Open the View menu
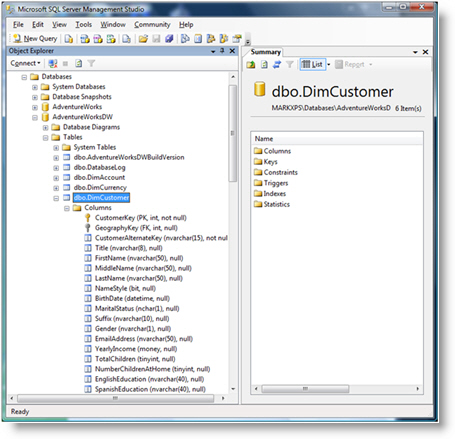 (59, 24)
